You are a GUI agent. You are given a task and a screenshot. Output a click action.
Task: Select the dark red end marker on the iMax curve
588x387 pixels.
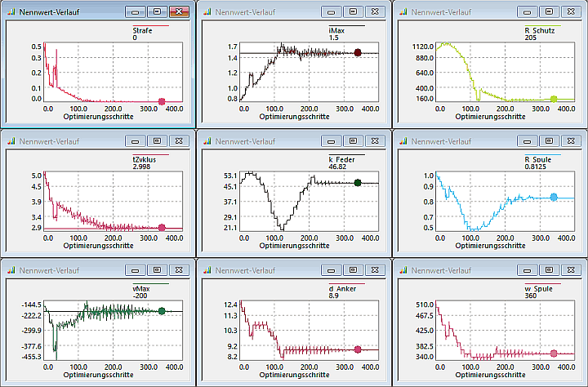coord(358,53)
